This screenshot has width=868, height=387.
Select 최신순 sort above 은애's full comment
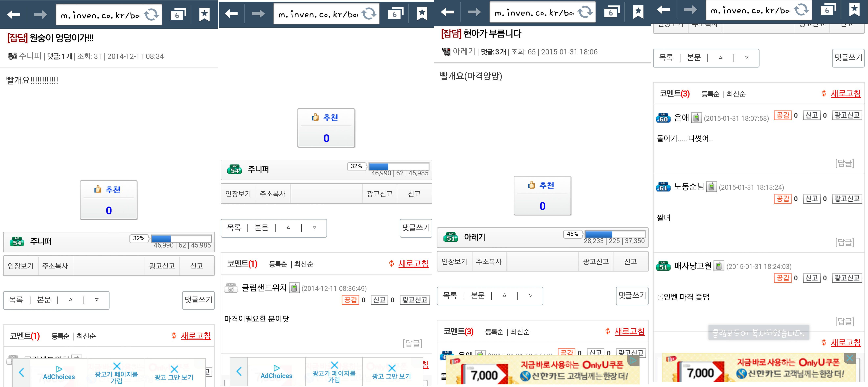tap(736, 94)
